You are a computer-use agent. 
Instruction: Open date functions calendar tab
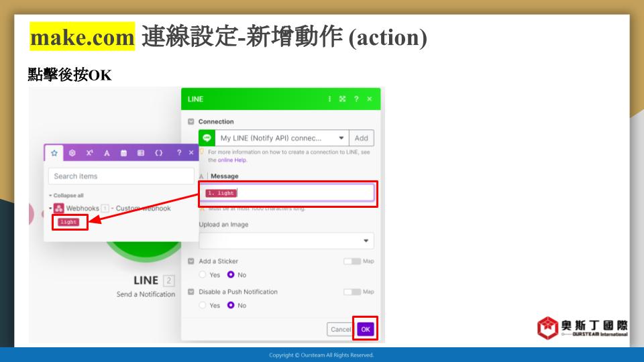[123, 153]
